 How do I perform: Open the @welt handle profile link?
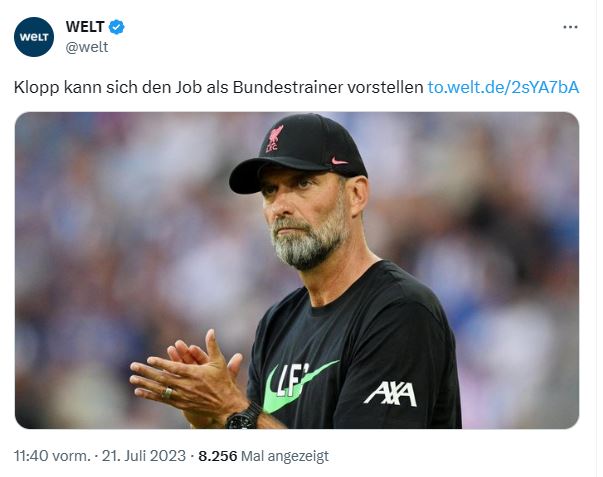(87, 47)
